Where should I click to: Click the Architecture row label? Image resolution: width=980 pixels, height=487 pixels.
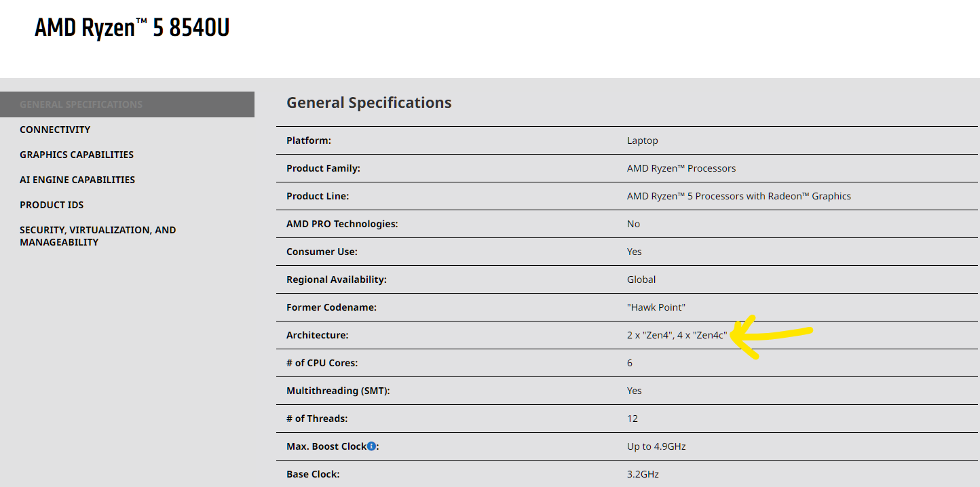[x=317, y=335]
